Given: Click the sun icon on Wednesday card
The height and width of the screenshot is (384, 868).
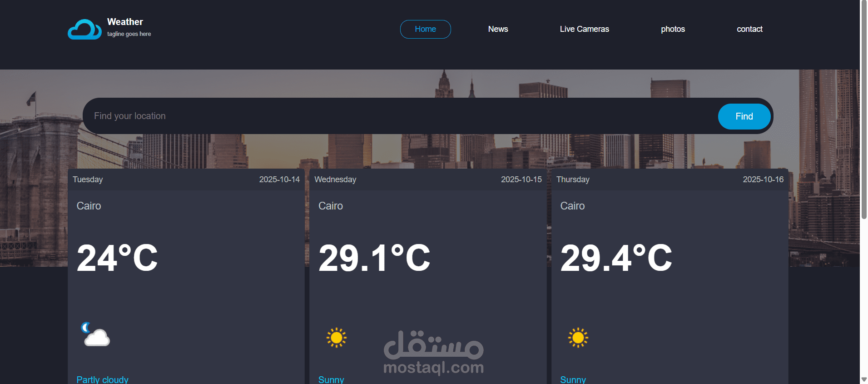Looking at the screenshot, I should click(337, 338).
